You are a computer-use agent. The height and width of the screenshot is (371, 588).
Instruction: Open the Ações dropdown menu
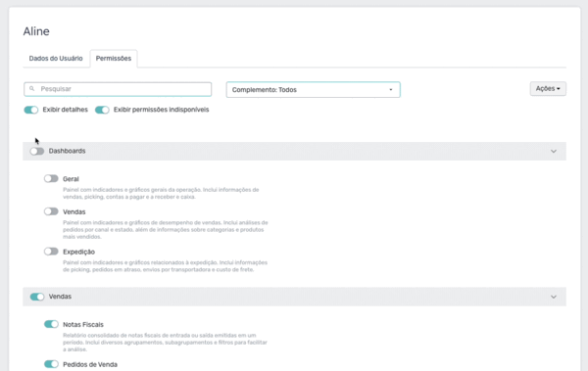548,89
